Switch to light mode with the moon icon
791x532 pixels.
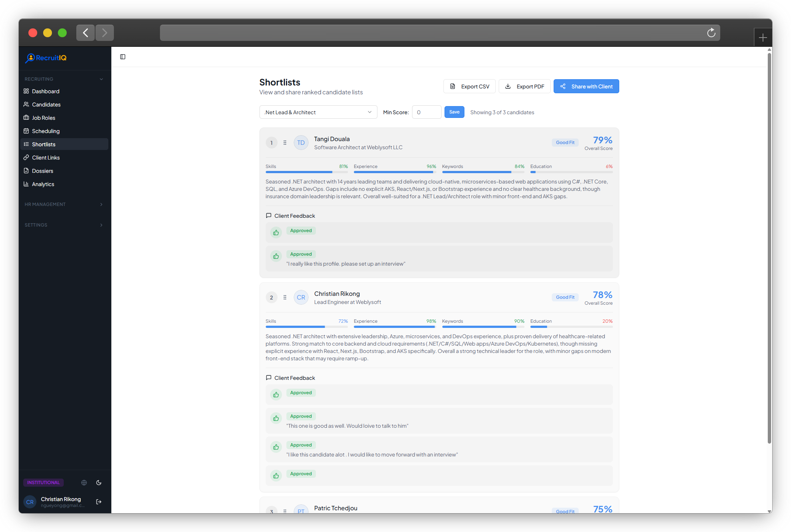coord(98,482)
